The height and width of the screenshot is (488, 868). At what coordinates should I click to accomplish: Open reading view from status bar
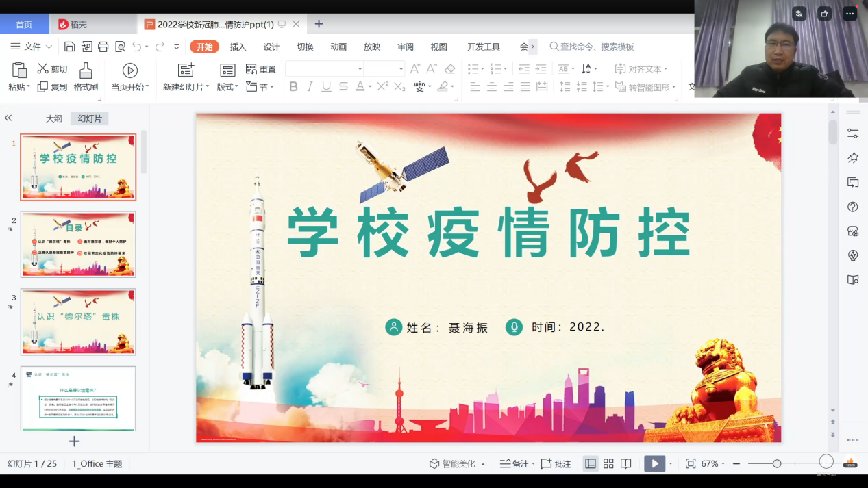626,463
